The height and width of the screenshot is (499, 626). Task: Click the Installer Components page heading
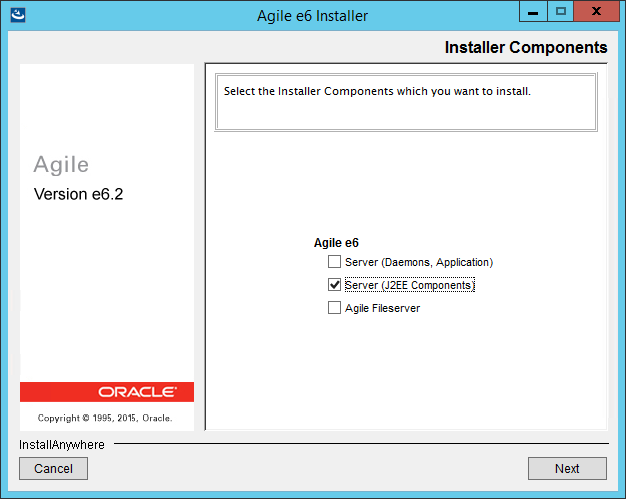point(526,48)
